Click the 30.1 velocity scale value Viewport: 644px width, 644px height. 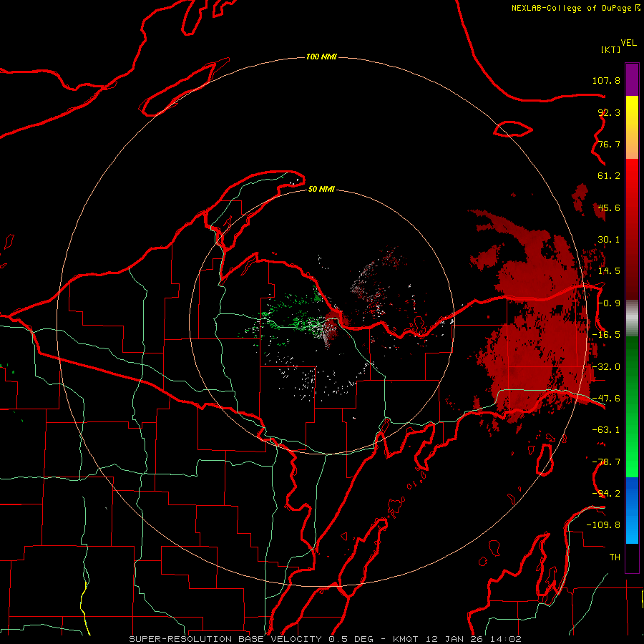(x=609, y=240)
